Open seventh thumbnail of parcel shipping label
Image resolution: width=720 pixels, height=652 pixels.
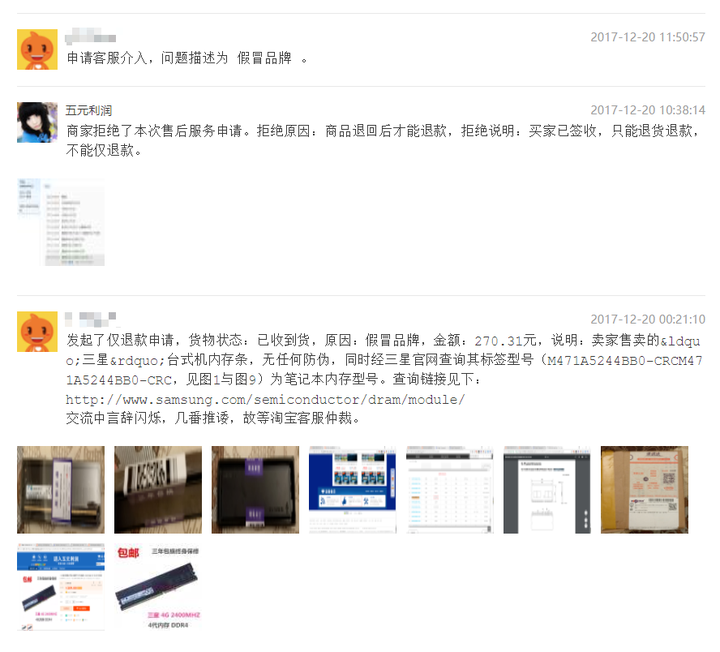click(x=645, y=489)
